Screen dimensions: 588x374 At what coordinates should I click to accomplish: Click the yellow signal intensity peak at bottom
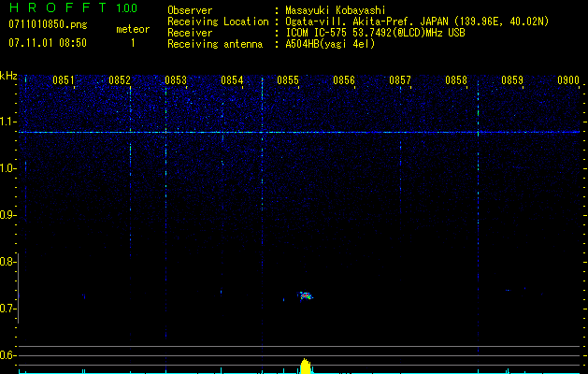pos(306,367)
